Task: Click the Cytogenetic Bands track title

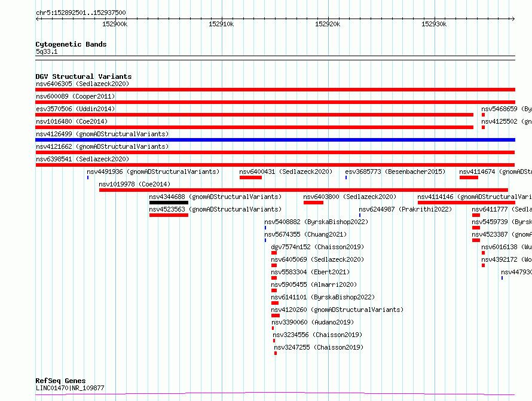Action: coord(71,44)
